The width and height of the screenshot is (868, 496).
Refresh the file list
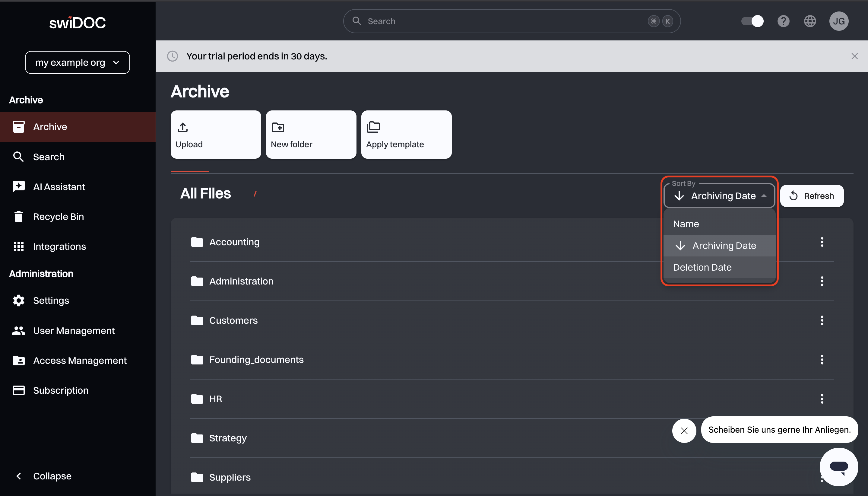(x=812, y=196)
